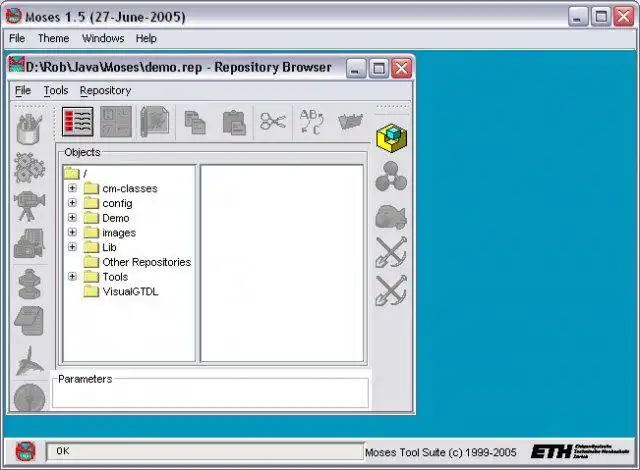This screenshot has height=470, width=640.
Task: Open the Repository Browser Tools menu
Action: point(56,91)
